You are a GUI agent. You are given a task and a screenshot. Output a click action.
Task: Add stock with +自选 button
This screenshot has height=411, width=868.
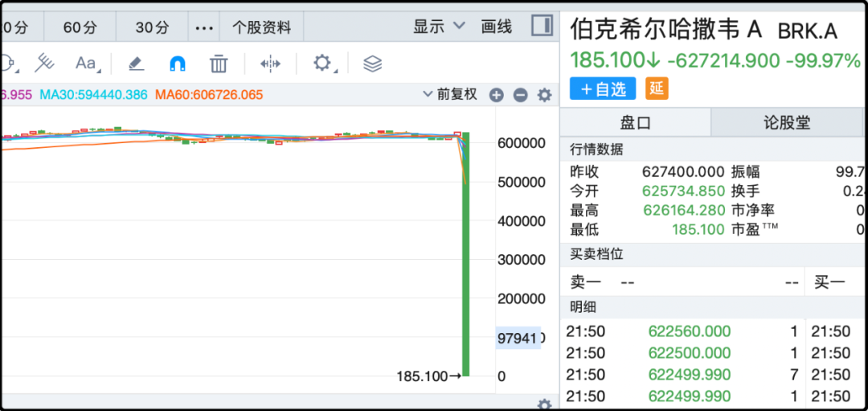(x=602, y=88)
